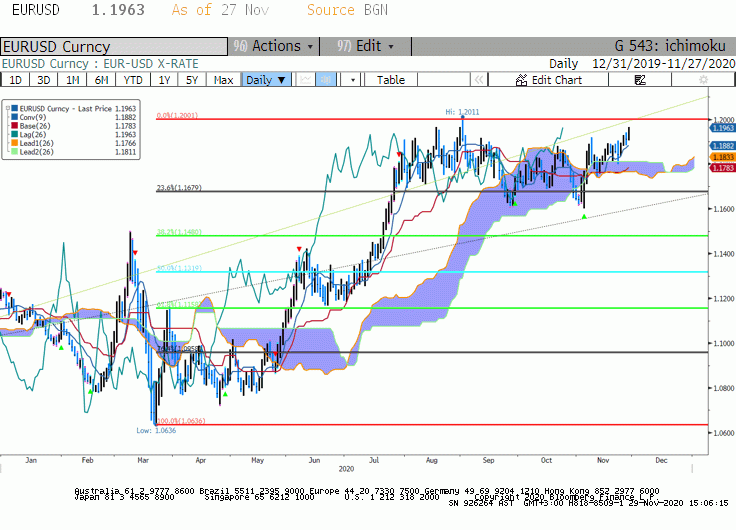The height and width of the screenshot is (530, 736).
Task: Click the double-left collapse arrows icon
Action: coord(479,80)
